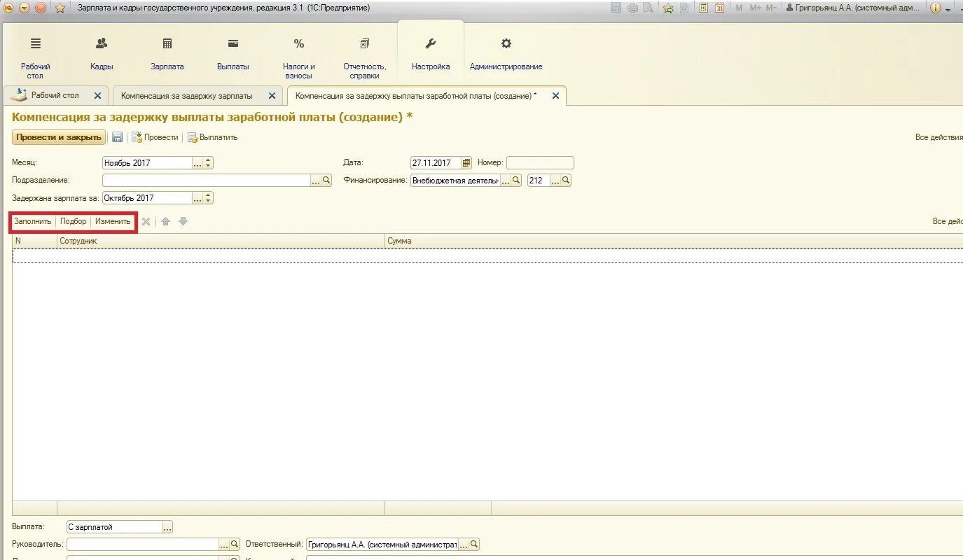Click the Изменить button
The height and width of the screenshot is (560, 963).
113,221
